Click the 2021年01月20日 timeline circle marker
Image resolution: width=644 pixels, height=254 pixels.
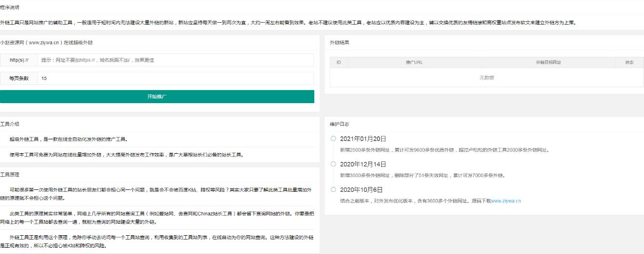click(x=333, y=139)
